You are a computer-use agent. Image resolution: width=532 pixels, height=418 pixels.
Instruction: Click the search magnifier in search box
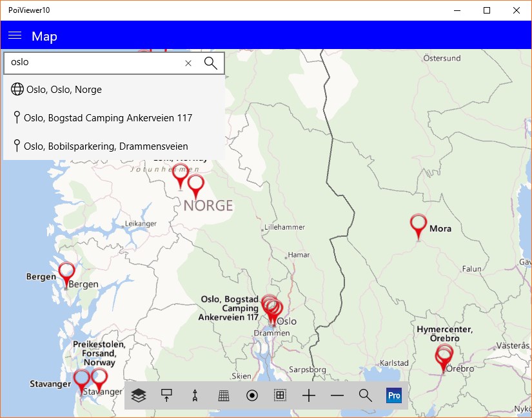(210, 63)
